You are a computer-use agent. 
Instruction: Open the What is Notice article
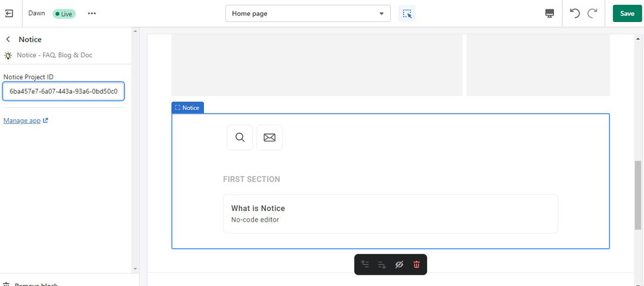[x=391, y=214]
